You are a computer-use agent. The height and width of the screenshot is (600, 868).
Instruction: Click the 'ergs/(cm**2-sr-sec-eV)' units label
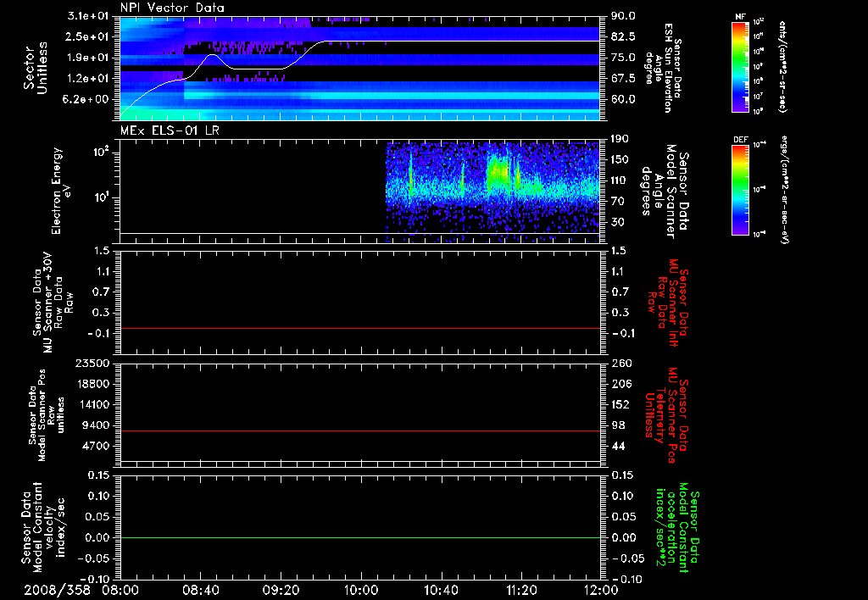783,190
